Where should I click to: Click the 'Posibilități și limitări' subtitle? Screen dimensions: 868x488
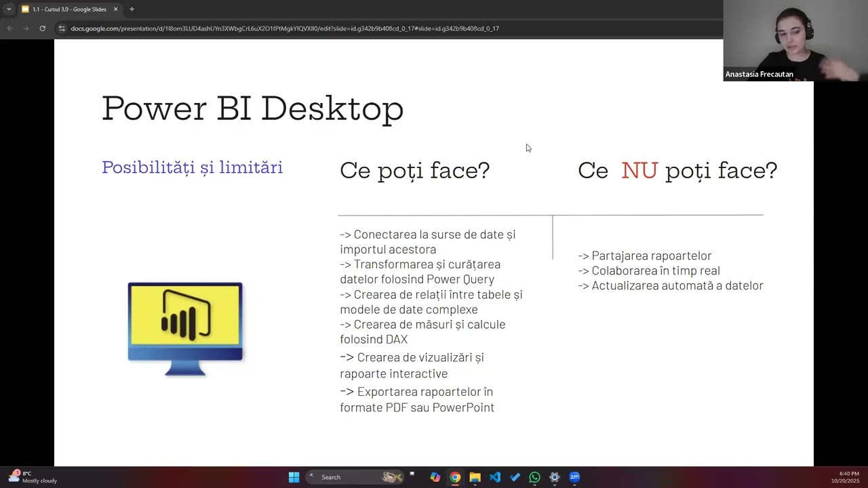pyautogui.click(x=192, y=167)
